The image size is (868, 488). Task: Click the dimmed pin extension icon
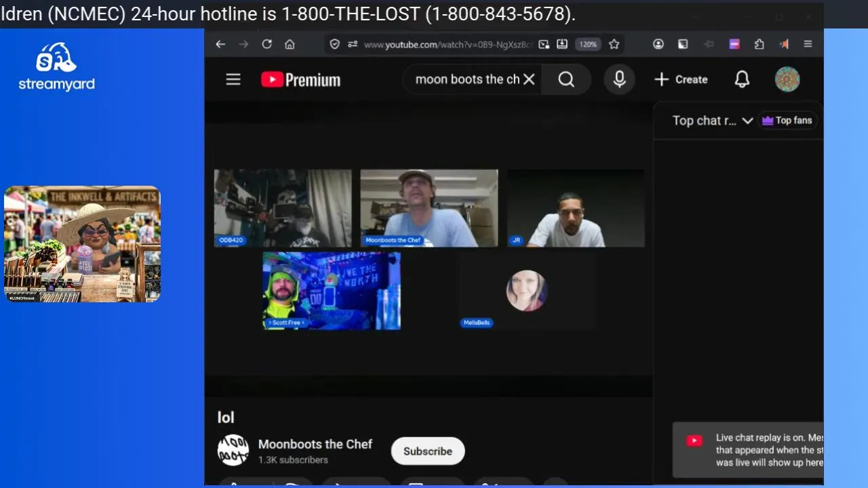[x=709, y=44]
